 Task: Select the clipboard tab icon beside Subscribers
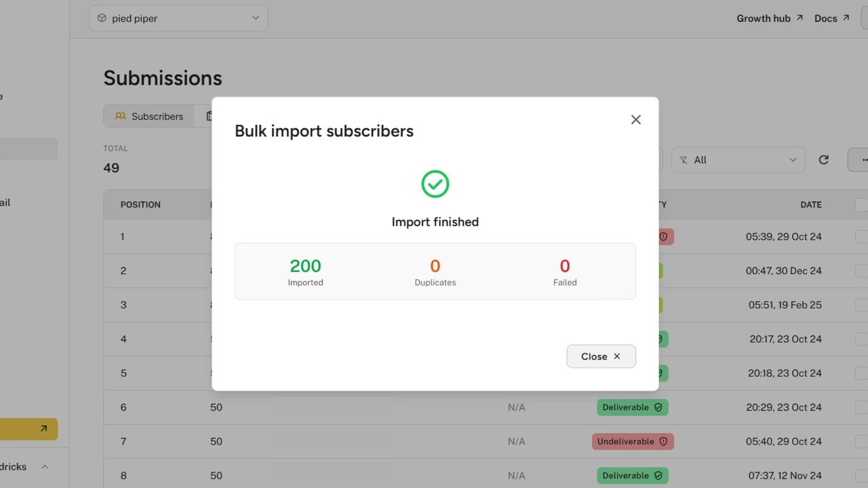point(210,116)
